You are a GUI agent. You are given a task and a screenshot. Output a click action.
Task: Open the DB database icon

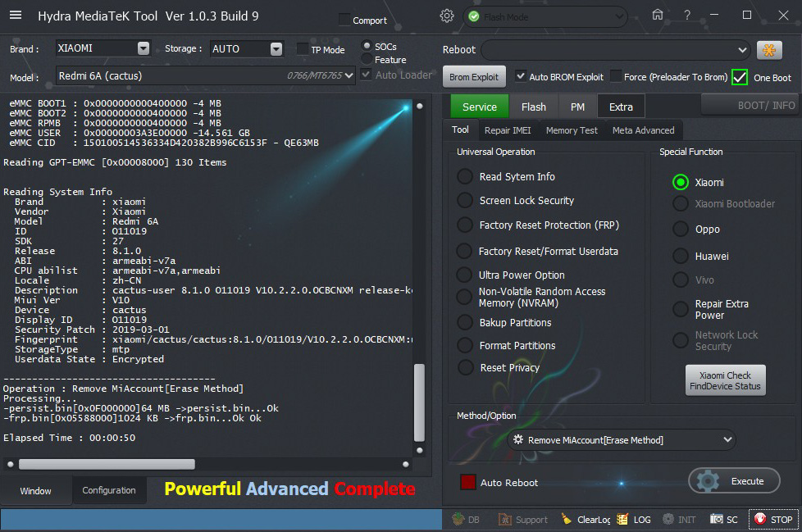coord(459,520)
